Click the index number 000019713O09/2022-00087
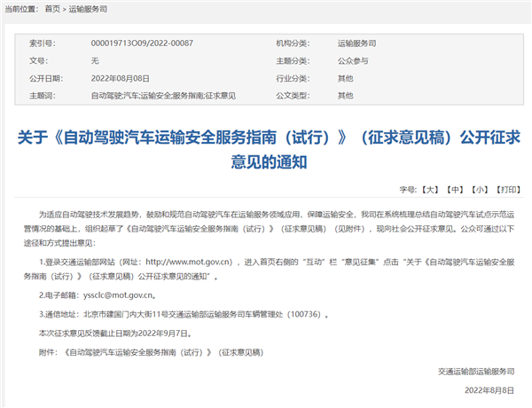This screenshot has width=532, height=408. (x=142, y=43)
